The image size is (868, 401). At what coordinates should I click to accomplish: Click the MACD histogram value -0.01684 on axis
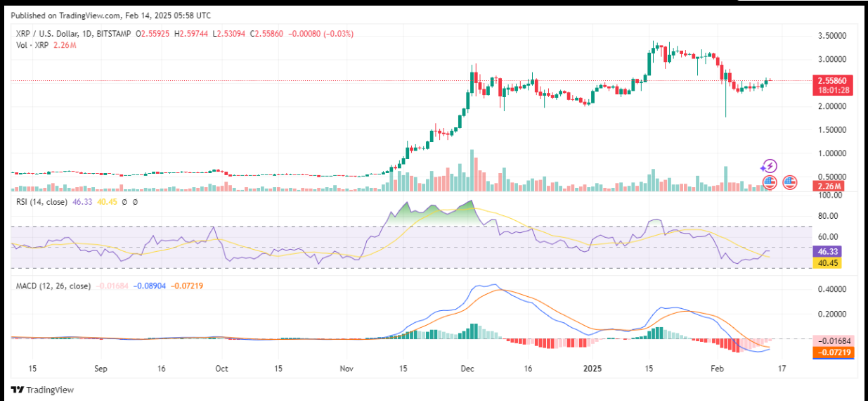tap(834, 340)
